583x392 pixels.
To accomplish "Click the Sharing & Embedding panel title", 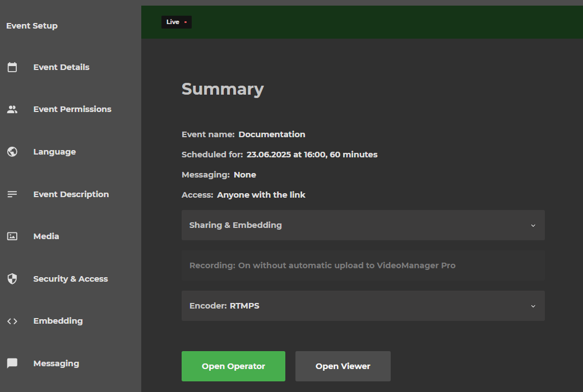I will [235, 225].
